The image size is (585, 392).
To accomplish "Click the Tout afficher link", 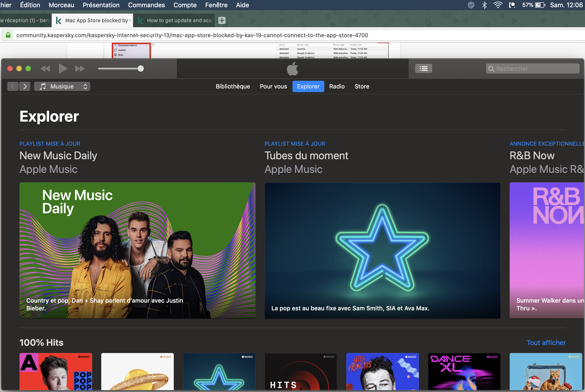I will click(x=546, y=343).
